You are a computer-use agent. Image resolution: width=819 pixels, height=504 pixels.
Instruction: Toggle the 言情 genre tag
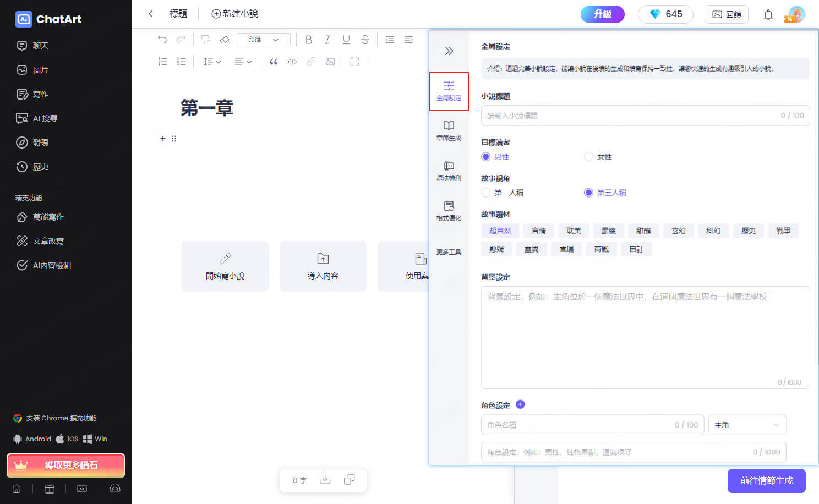click(x=539, y=231)
